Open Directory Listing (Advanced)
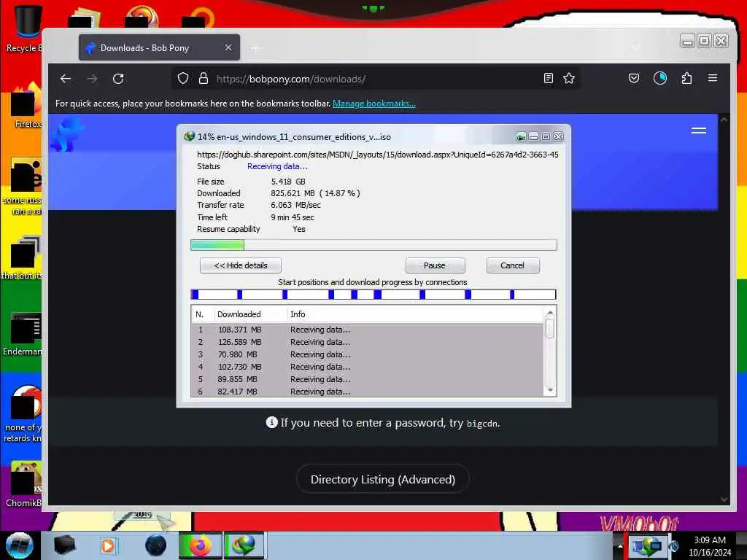This screenshot has height=560, width=747. (383, 479)
